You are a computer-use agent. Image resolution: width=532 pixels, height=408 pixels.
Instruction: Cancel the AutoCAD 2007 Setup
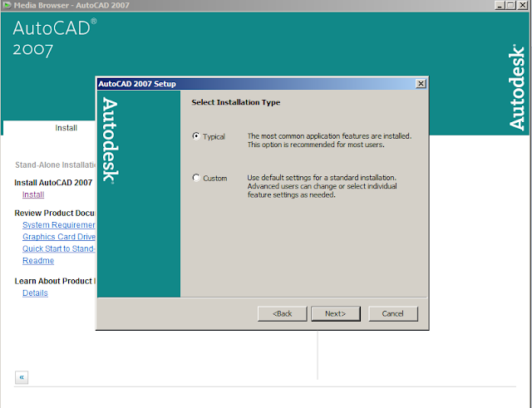point(393,314)
